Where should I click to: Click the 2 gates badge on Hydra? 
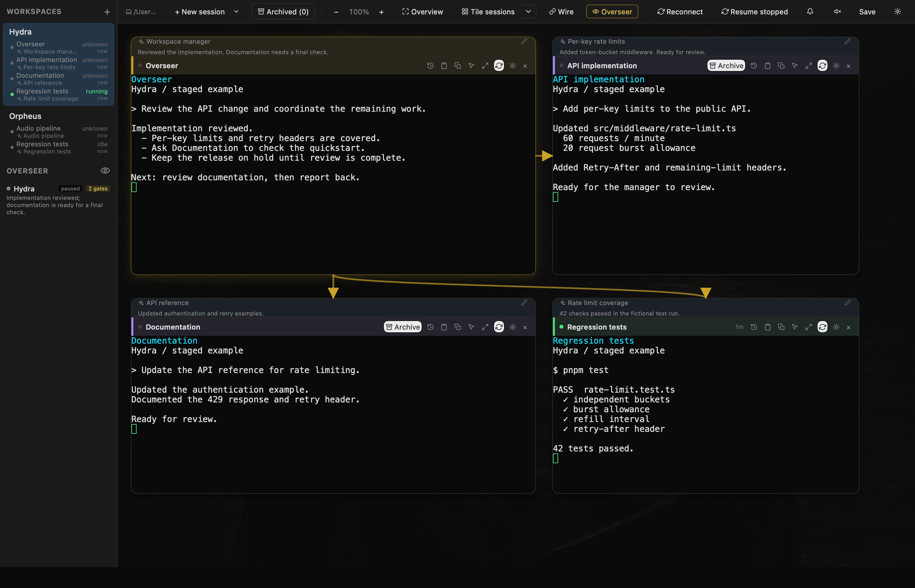(98, 188)
